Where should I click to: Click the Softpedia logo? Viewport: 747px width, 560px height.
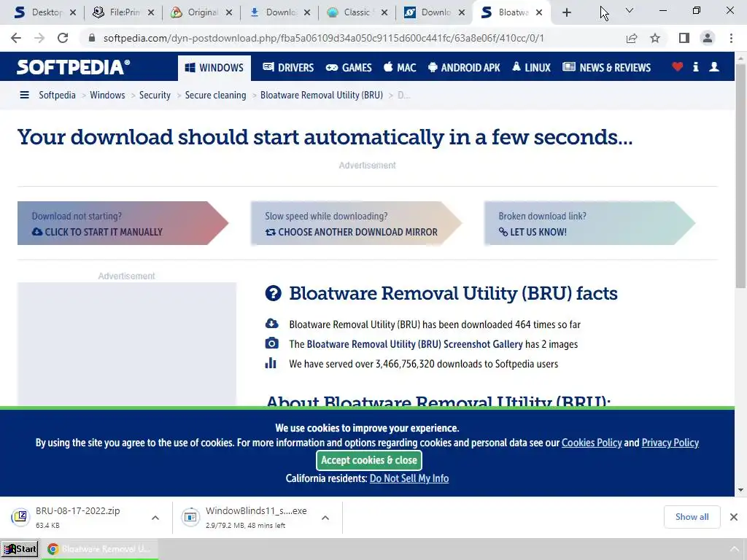74,67
